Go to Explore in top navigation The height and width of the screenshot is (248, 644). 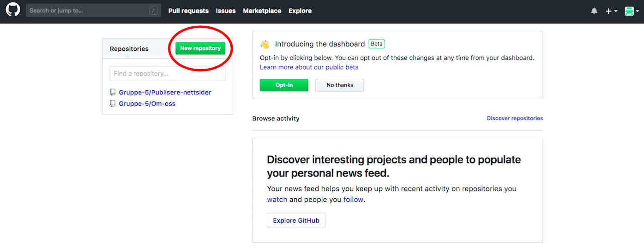(x=300, y=11)
